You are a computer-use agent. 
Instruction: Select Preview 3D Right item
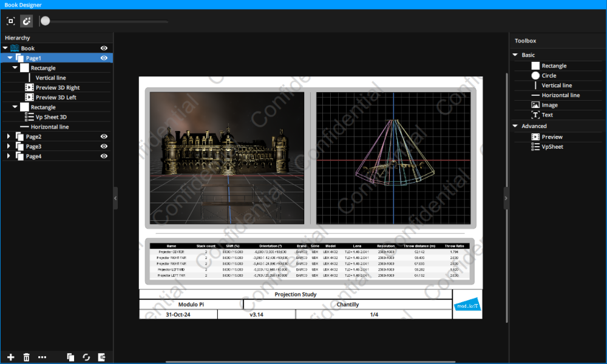click(58, 87)
